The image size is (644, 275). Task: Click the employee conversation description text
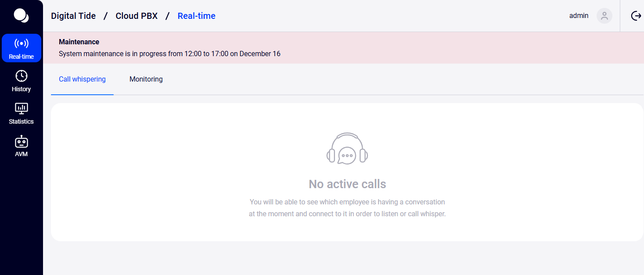pyautogui.click(x=347, y=208)
